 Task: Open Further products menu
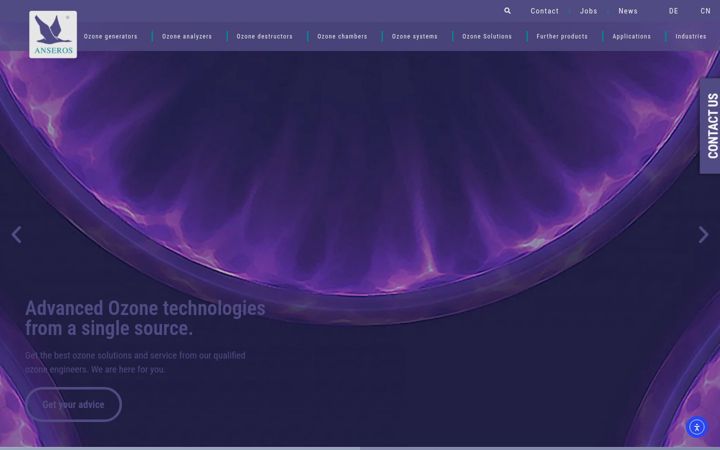click(562, 36)
